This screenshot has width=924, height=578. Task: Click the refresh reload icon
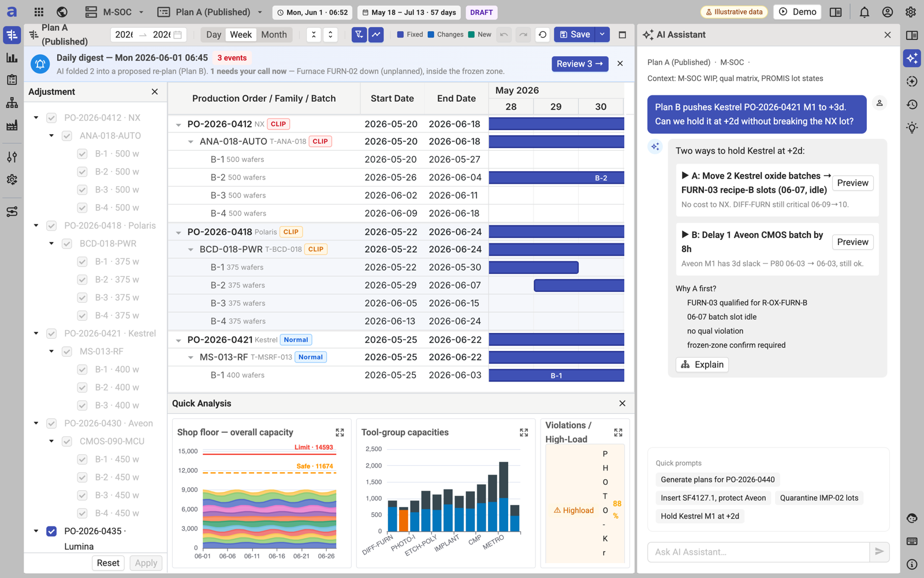click(x=542, y=35)
